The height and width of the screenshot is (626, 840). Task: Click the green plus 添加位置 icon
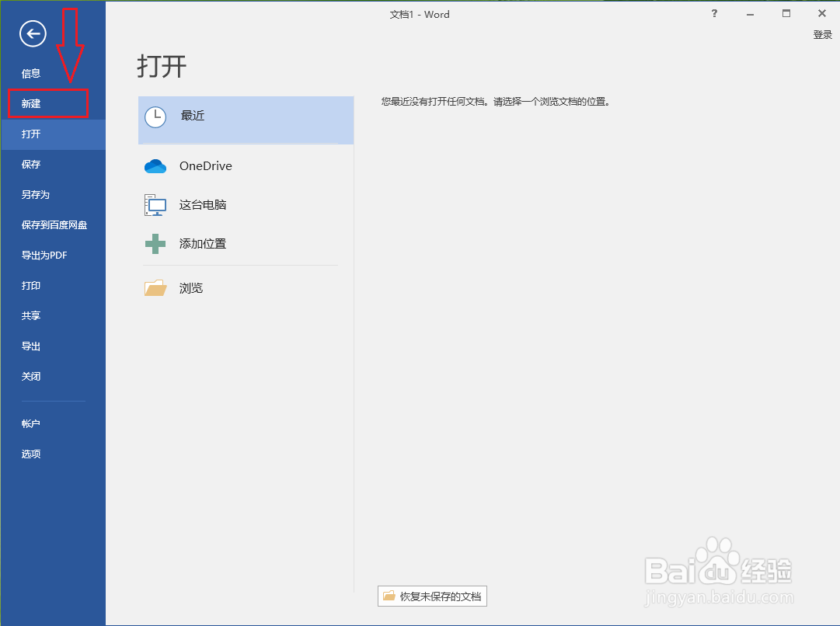point(155,244)
